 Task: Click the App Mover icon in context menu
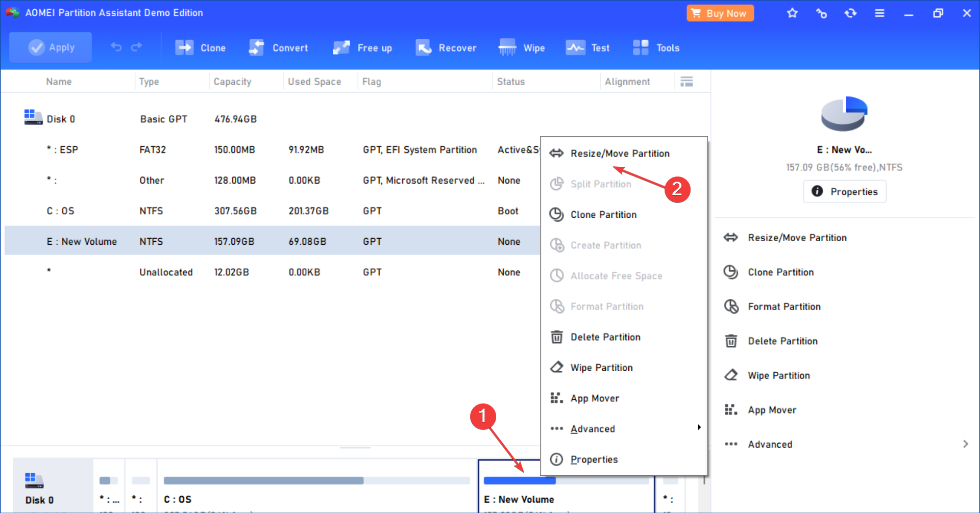point(556,398)
